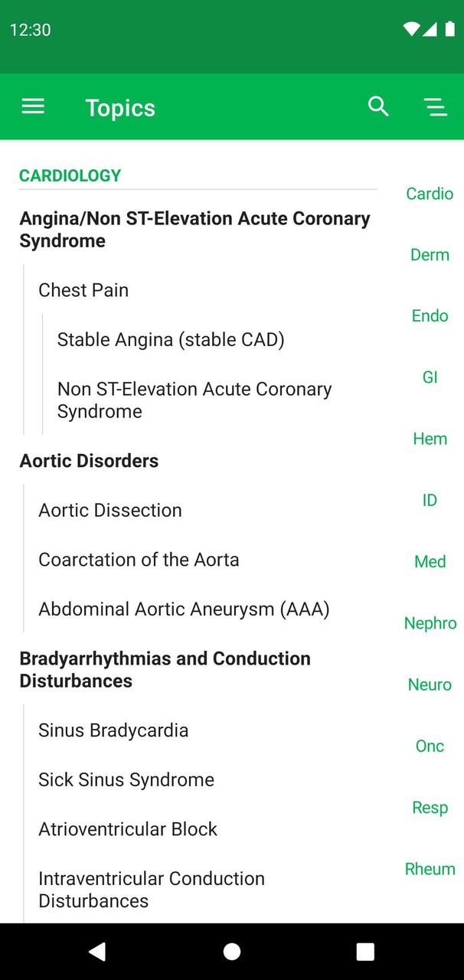Jump to the GI section
Screen dimensions: 464x980
pyautogui.click(x=430, y=377)
